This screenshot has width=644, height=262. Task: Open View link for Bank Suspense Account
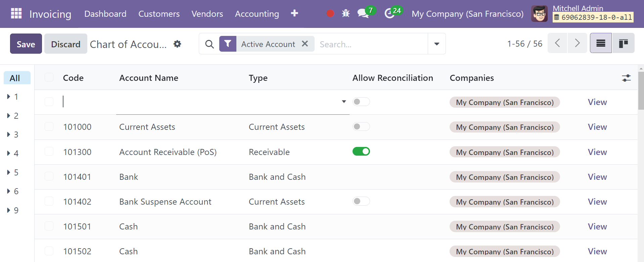click(597, 202)
